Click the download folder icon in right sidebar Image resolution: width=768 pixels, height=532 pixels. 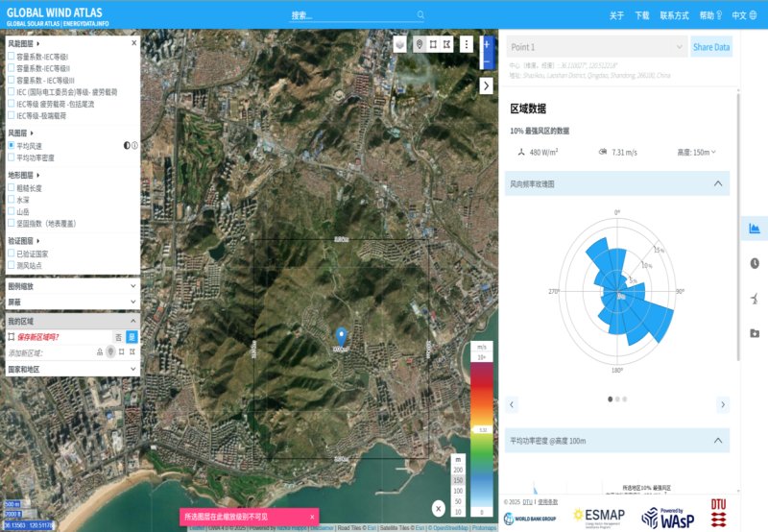click(x=755, y=333)
